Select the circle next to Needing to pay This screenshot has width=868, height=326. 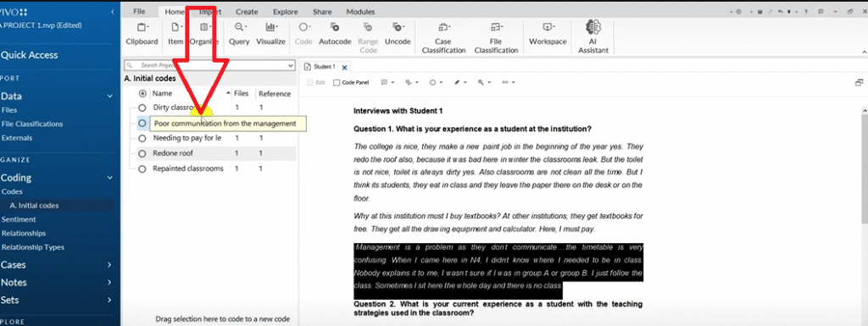(142, 137)
